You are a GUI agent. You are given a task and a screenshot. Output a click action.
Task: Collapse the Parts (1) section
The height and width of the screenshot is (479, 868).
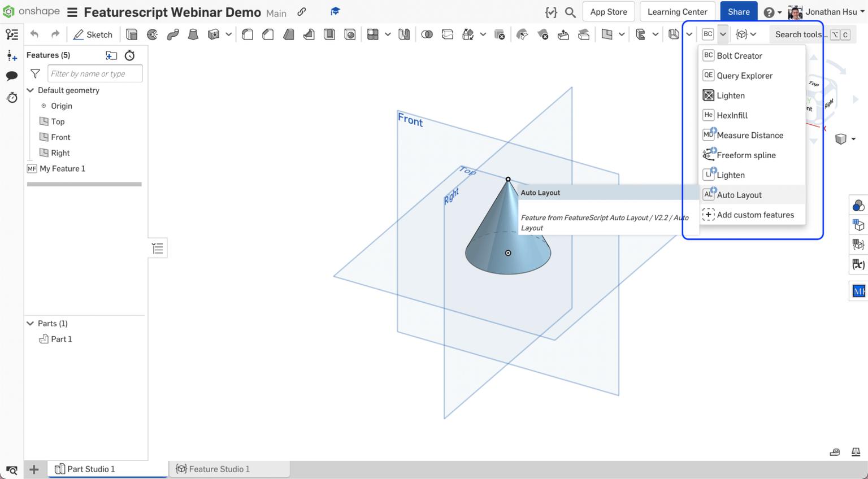[x=31, y=323]
